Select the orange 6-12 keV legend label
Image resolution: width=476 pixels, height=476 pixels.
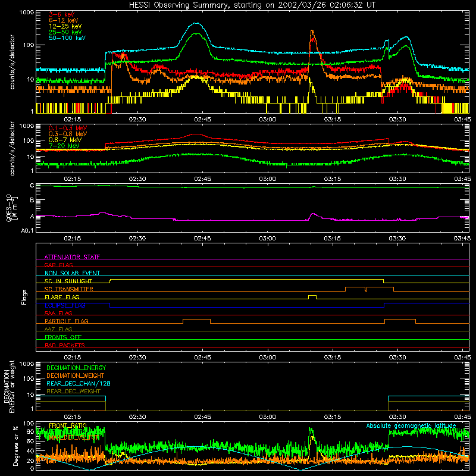point(64,20)
